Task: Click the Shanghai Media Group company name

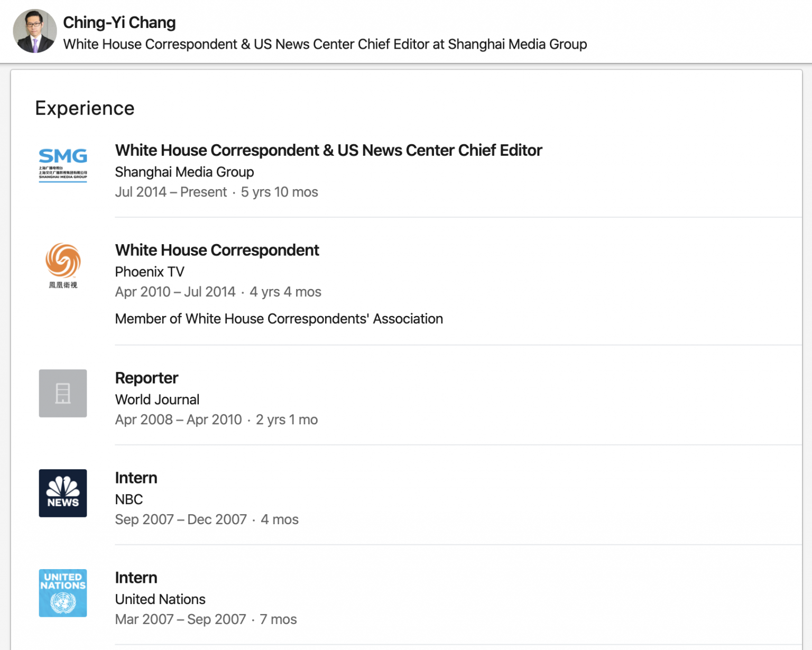Action: point(184,172)
